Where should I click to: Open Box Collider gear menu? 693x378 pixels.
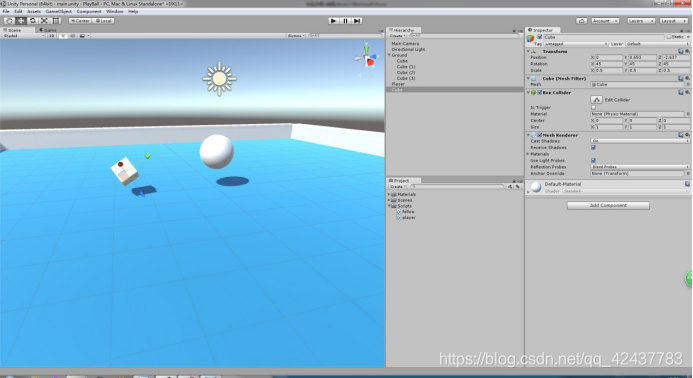coord(687,92)
